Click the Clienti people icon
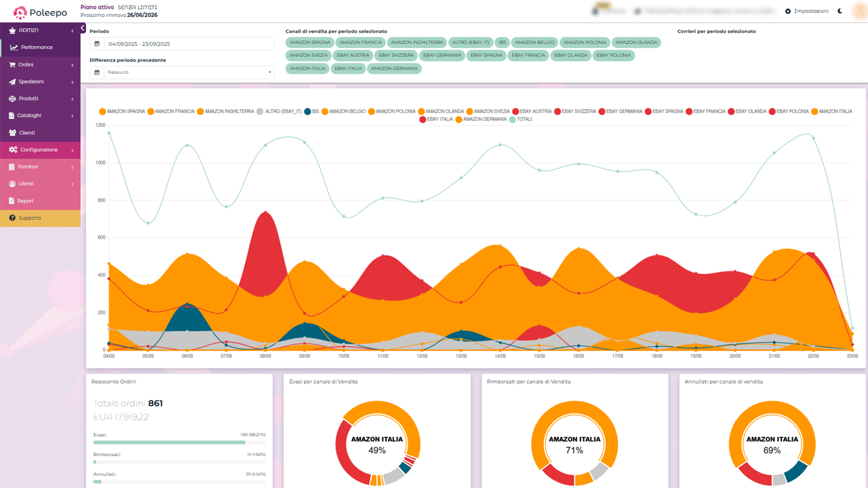 (x=12, y=133)
